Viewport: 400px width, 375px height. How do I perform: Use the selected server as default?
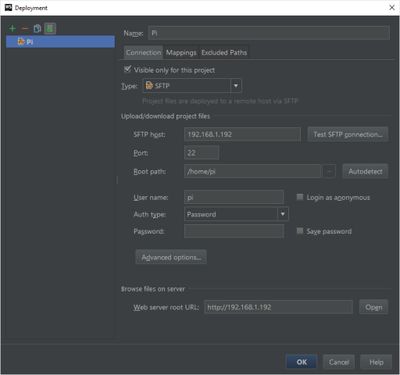click(x=50, y=29)
